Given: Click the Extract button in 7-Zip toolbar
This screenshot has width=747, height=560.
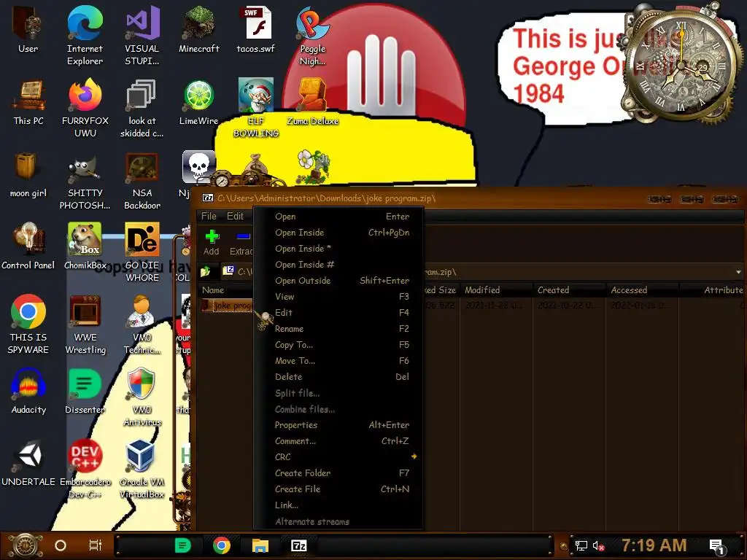Looking at the screenshot, I should 241,243.
